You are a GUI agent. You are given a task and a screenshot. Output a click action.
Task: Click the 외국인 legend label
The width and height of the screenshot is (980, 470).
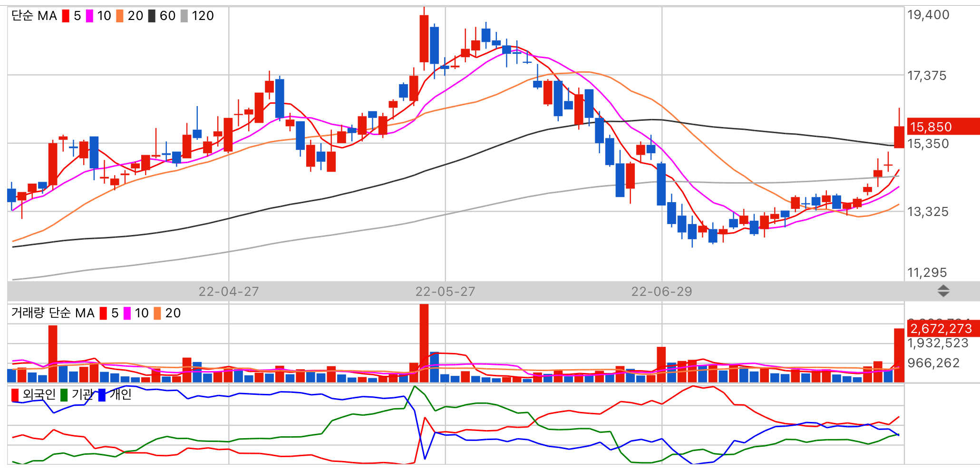[x=39, y=395]
